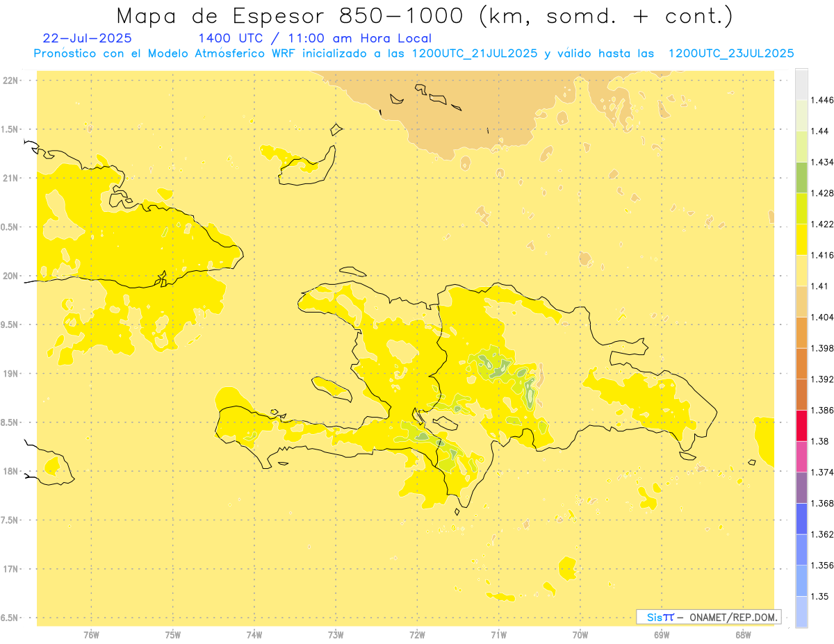Screen dimensions: 834x644
Task: Click the '76W' longitude label
Action: (91, 635)
